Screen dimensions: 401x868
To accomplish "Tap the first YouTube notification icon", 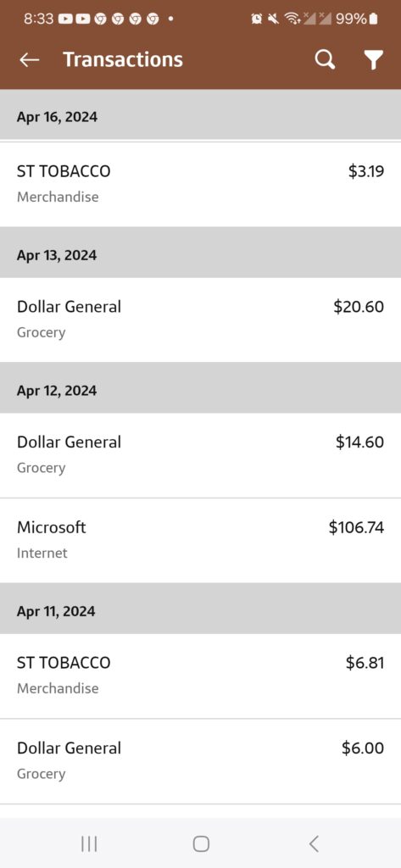I will pyautogui.click(x=65, y=19).
